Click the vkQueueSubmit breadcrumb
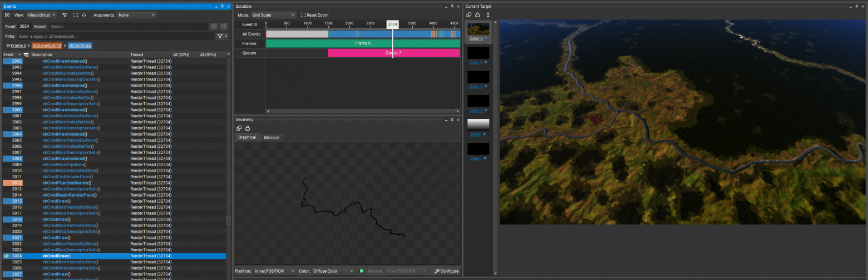 tap(47, 46)
